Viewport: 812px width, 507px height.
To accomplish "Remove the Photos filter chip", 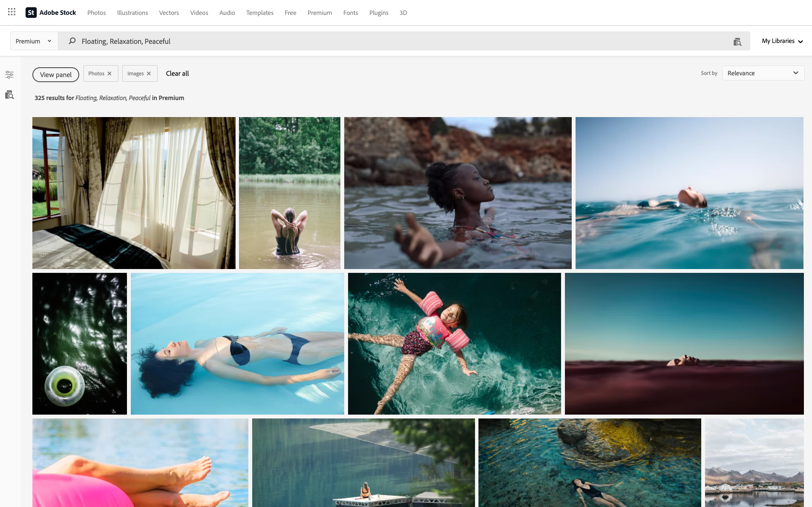I will 109,74.
